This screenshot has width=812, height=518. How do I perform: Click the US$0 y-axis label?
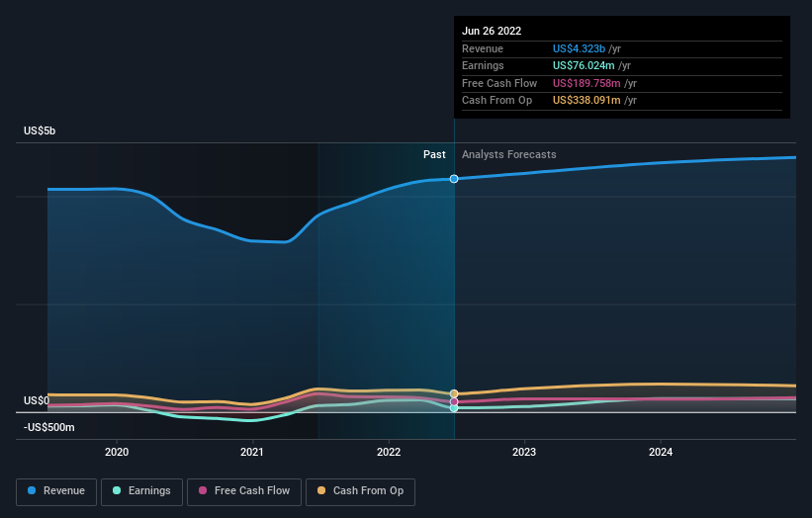click(x=37, y=401)
